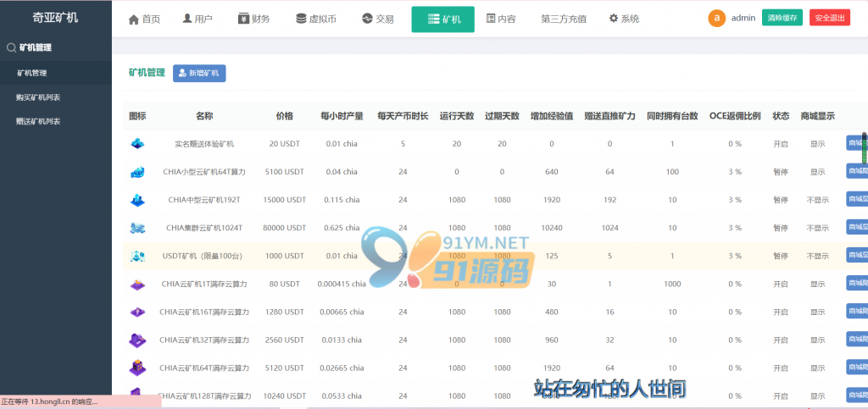Click the name CHIA中型云矿机192T
Image resolution: width=868 pixels, height=409 pixels.
click(204, 200)
